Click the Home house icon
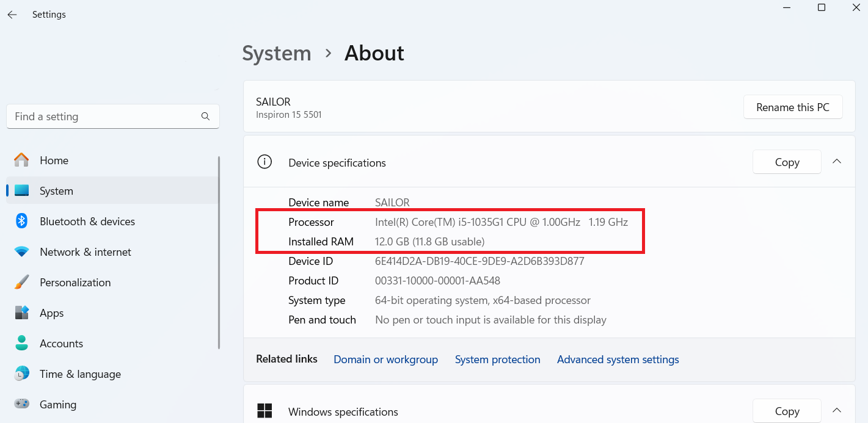Image resolution: width=868 pixels, height=423 pixels. click(x=21, y=160)
